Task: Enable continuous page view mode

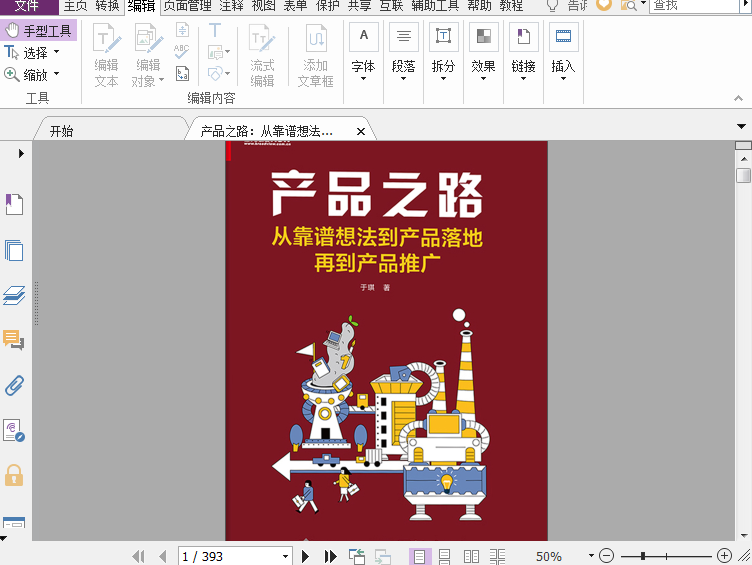Action: pyautogui.click(x=445, y=556)
